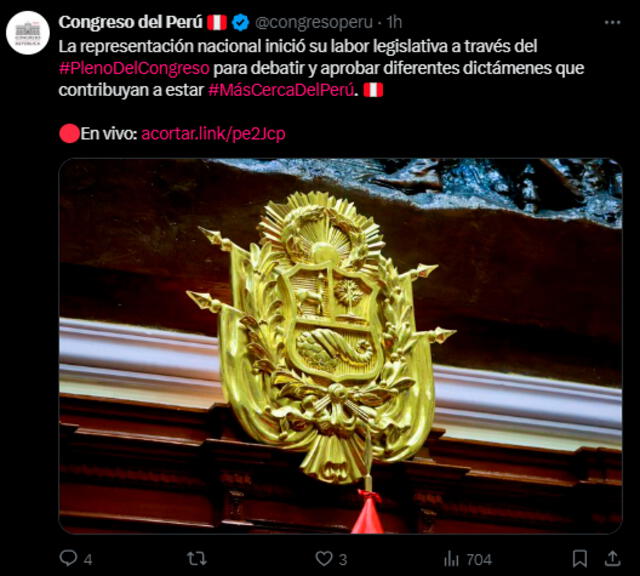
Task: Click the 1h tweet timestamp
Action: tap(394, 22)
